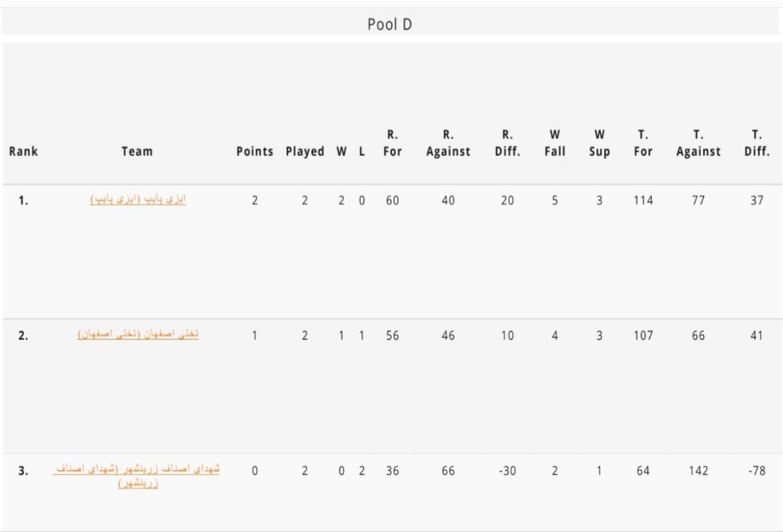The width and height of the screenshot is (783, 532).
Task: Select the T. Diff. column header
Action: [x=757, y=143]
